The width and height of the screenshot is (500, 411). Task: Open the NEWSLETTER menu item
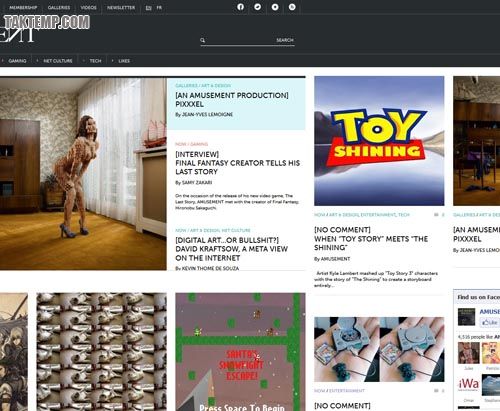[x=121, y=8]
